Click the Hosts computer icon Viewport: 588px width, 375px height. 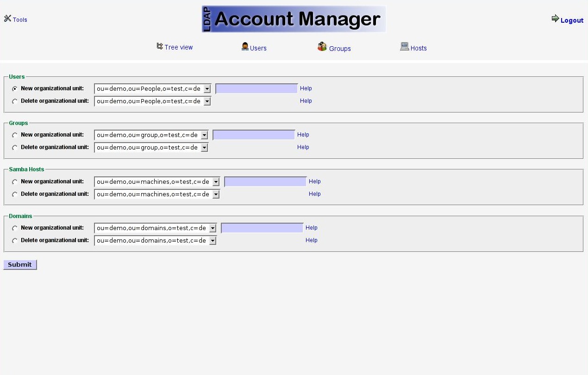point(404,46)
